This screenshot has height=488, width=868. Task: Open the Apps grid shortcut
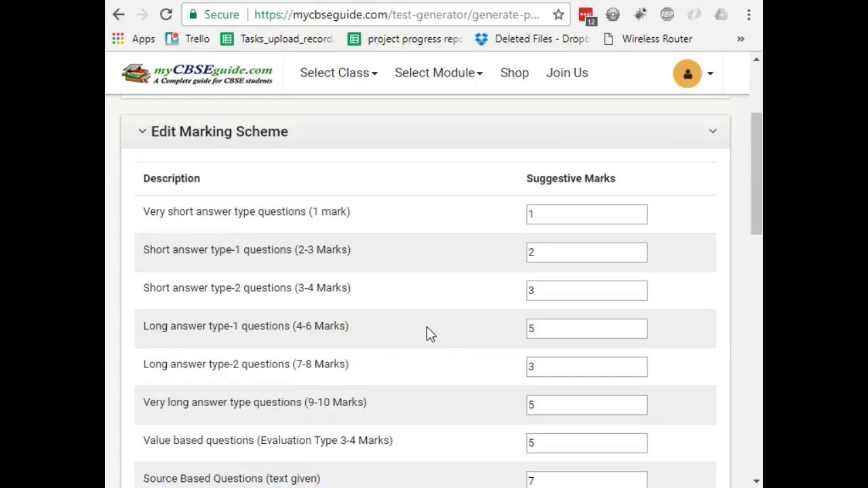tap(134, 39)
